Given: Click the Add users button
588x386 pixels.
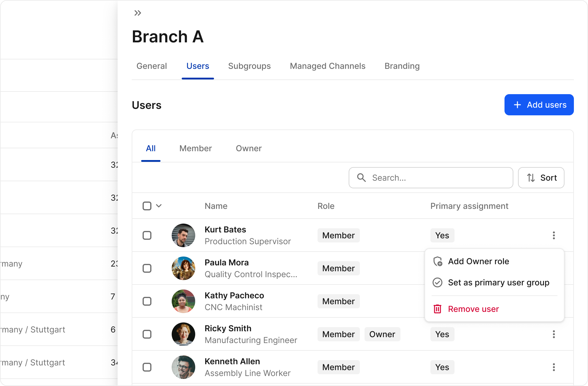Looking at the screenshot, I should (x=539, y=105).
